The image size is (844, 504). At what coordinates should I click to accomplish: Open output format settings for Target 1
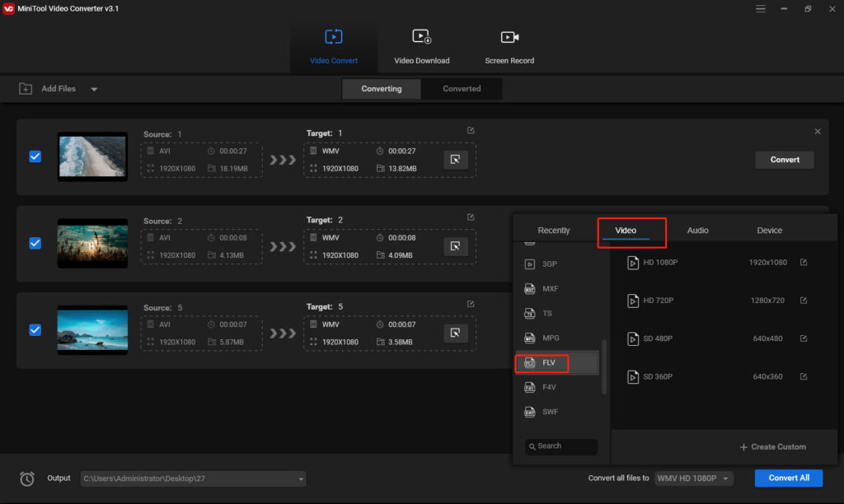(455, 160)
